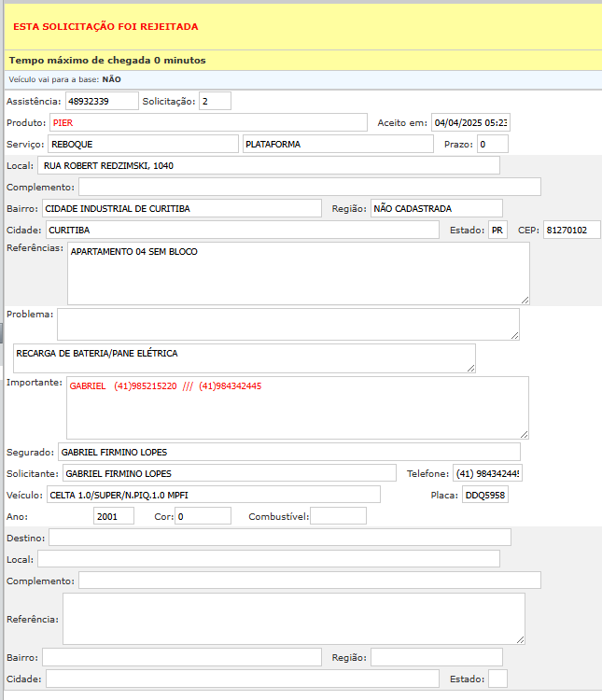Click the Placa field showing DDQ5958
The image size is (602, 700).
(484, 495)
